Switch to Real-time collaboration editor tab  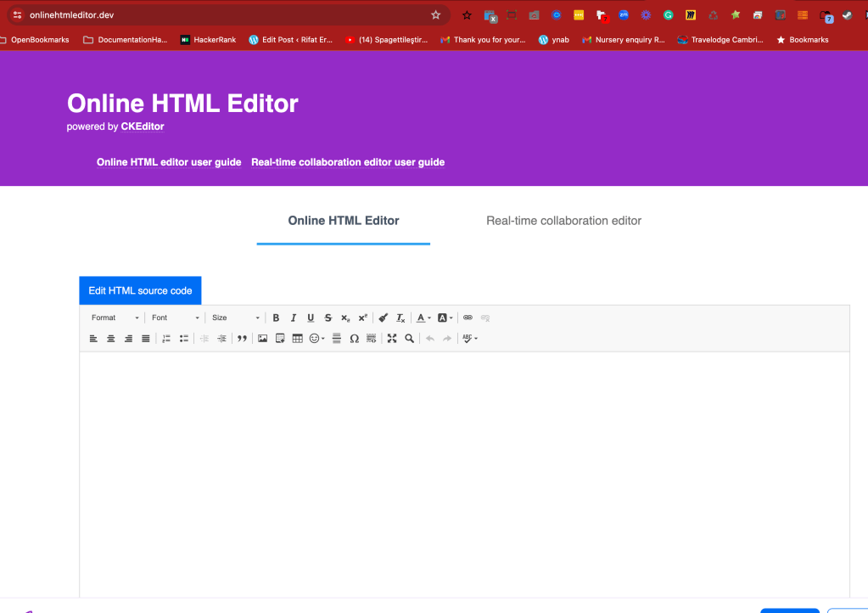coord(563,221)
